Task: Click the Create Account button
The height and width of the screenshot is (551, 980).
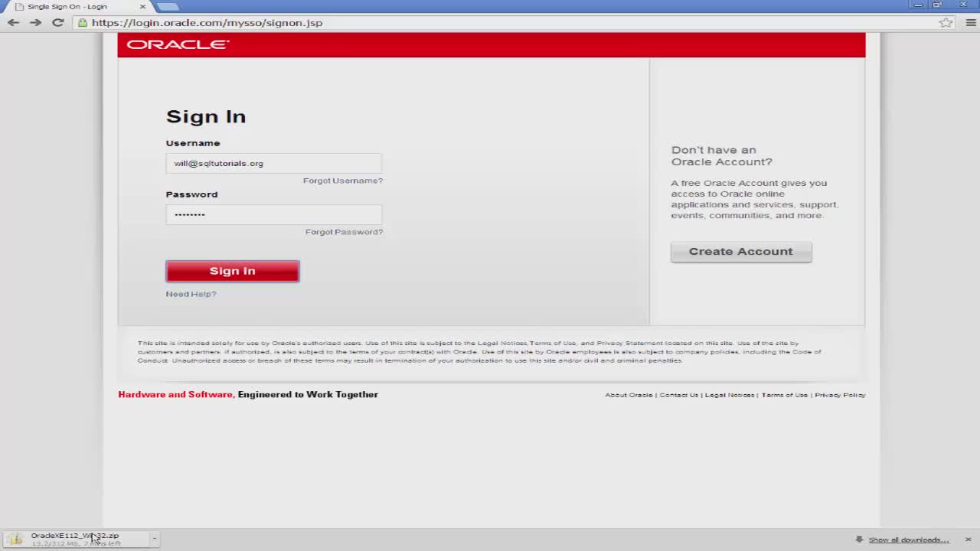Action: (741, 252)
